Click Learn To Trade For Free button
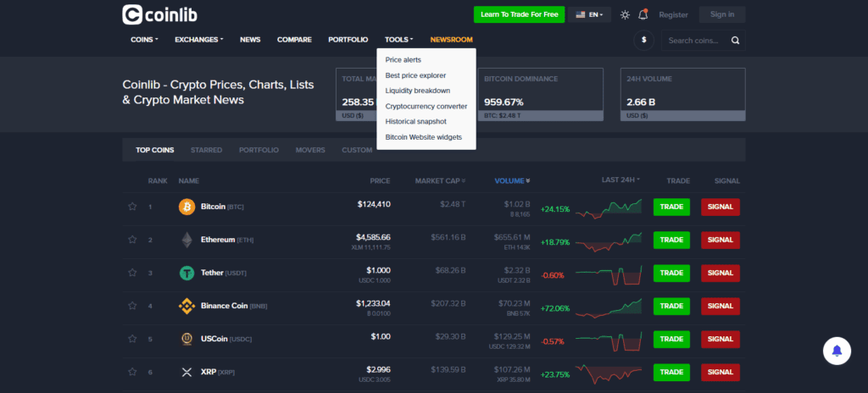 (x=518, y=14)
